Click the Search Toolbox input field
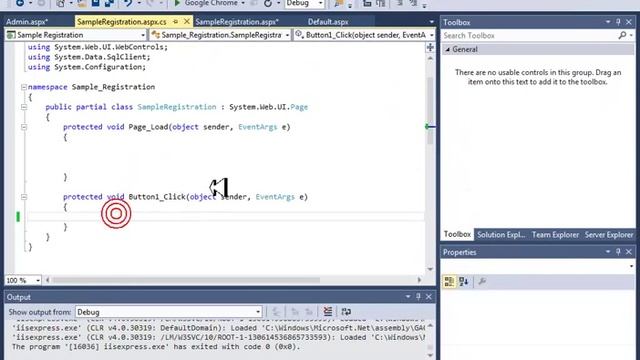This screenshot has width=640, height=360. click(530, 36)
